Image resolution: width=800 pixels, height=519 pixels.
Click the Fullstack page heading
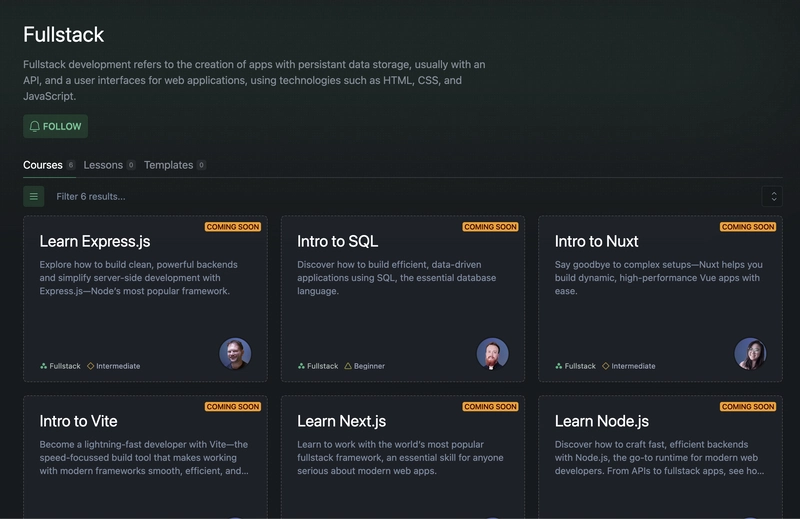point(64,35)
